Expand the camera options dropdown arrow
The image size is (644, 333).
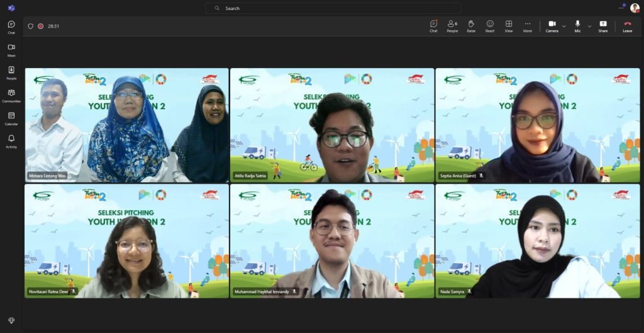click(x=564, y=26)
